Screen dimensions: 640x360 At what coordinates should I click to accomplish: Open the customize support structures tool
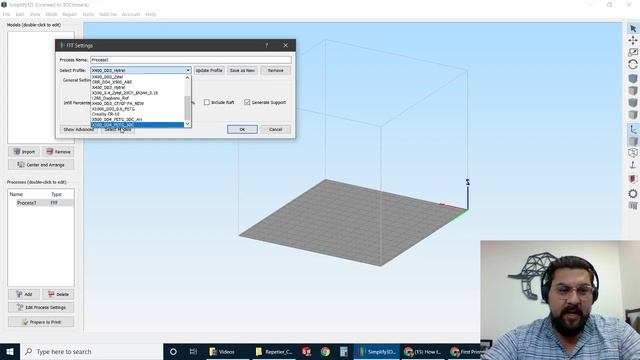tap(633, 206)
